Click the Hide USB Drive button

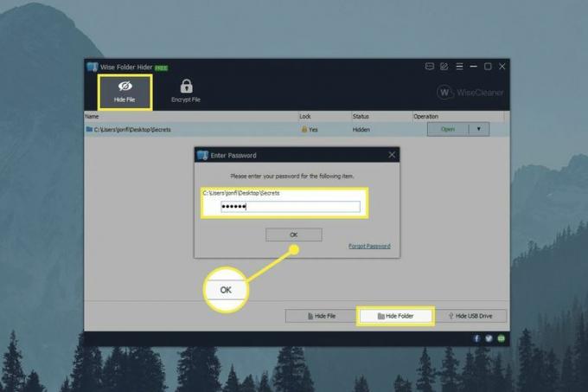click(470, 316)
